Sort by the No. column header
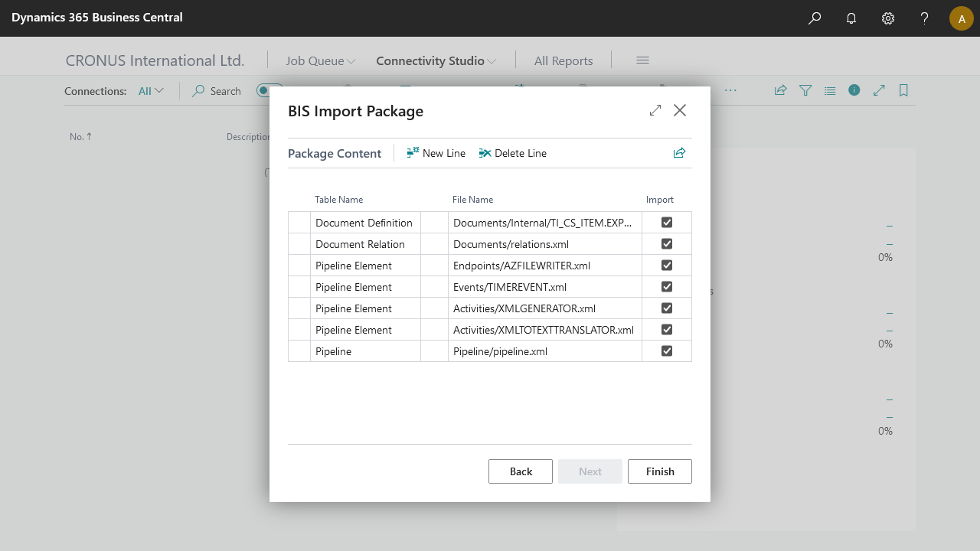 [x=80, y=137]
